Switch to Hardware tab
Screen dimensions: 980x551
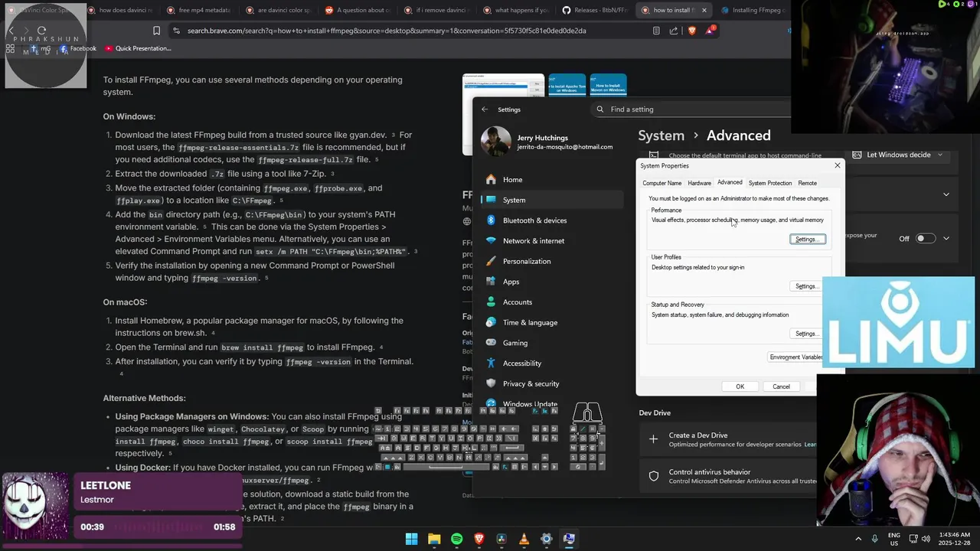tap(699, 183)
